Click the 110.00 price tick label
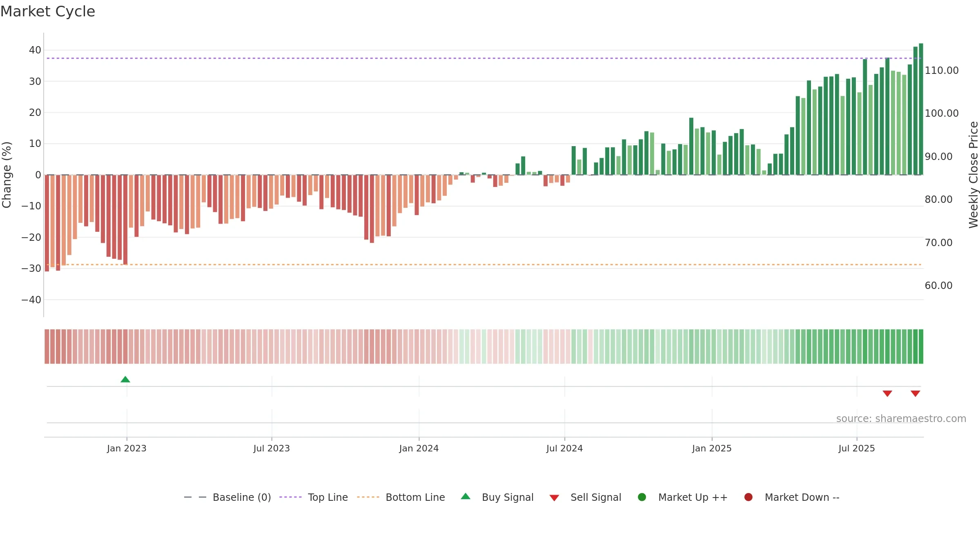Viewport: 980px width, 551px height. click(x=942, y=71)
